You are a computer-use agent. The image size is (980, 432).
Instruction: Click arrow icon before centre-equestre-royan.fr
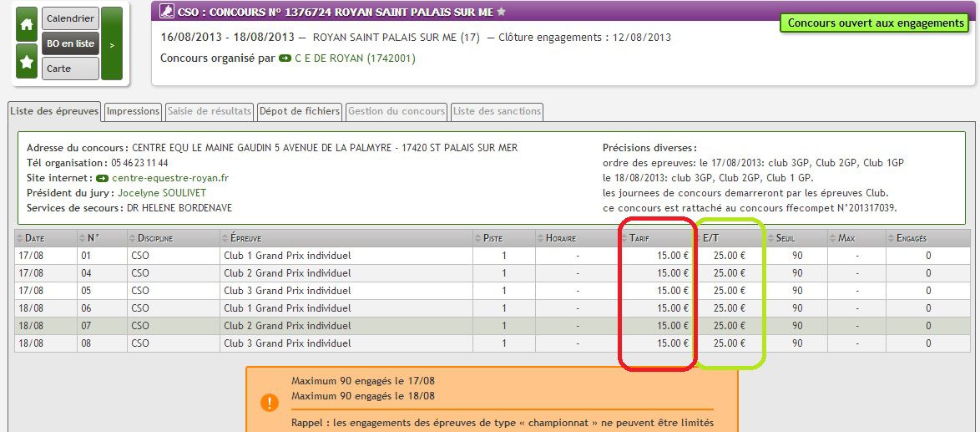point(102,178)
